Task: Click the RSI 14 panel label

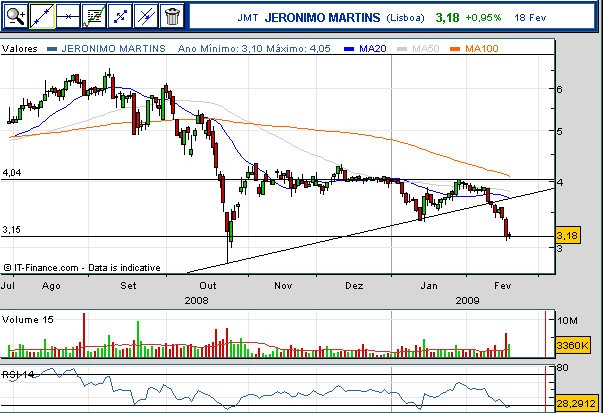Action: click(18, 375)
